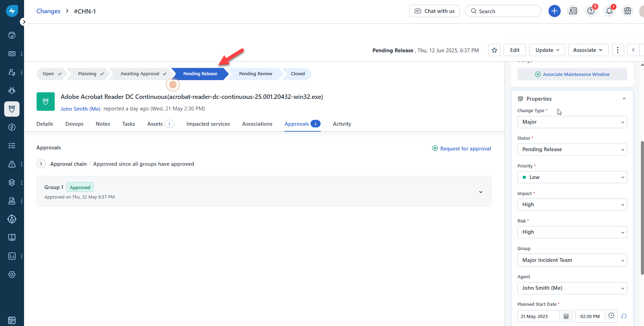Switch to the Impacted services tab
The image size is (644, 326).
tap(208, 124)
